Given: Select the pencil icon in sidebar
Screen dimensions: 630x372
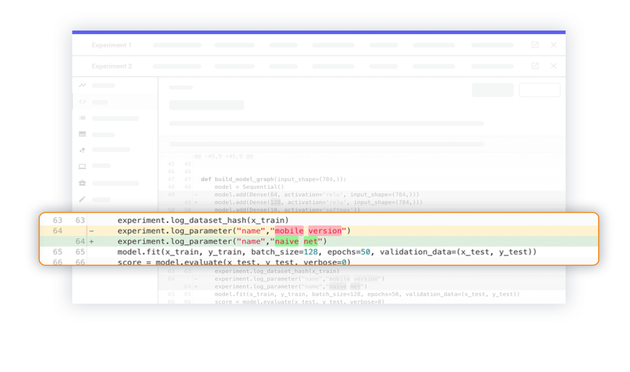Looking at the screenshot, I should click(82, 199).
